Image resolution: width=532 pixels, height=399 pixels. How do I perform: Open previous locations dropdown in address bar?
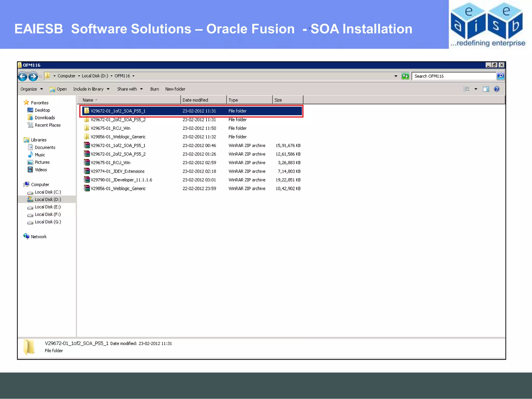click(396, 76)
